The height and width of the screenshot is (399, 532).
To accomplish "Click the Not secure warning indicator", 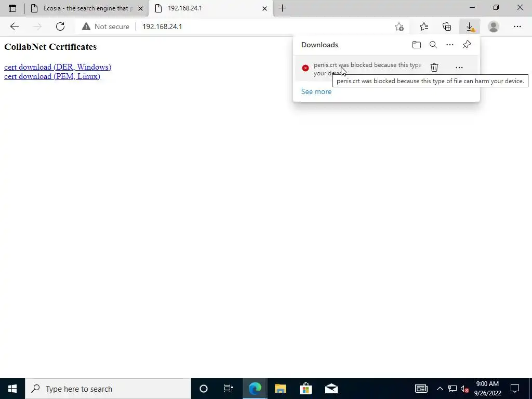I will pyautogui.click(x=106, y=26).
